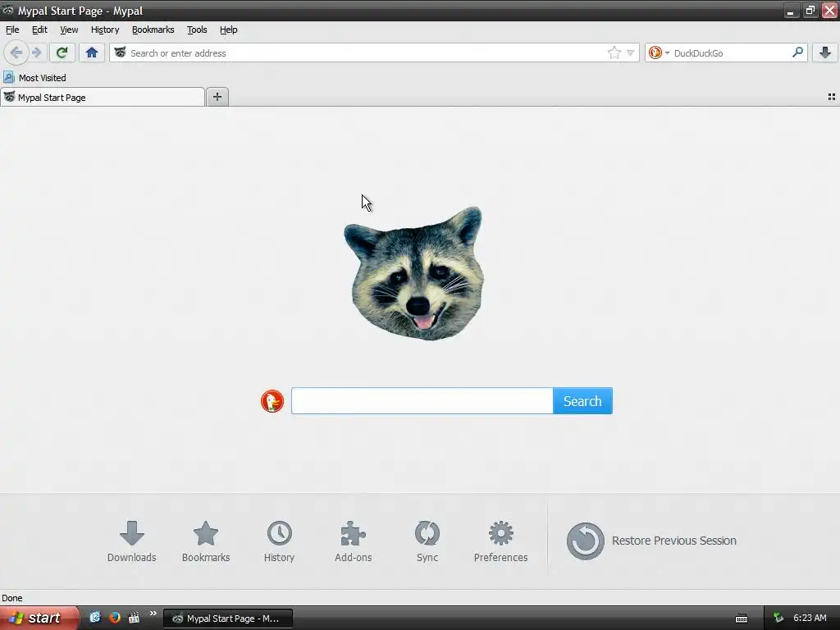Open Downloads from the start page launcher
The image size is (840, 630).
point(132,541)
